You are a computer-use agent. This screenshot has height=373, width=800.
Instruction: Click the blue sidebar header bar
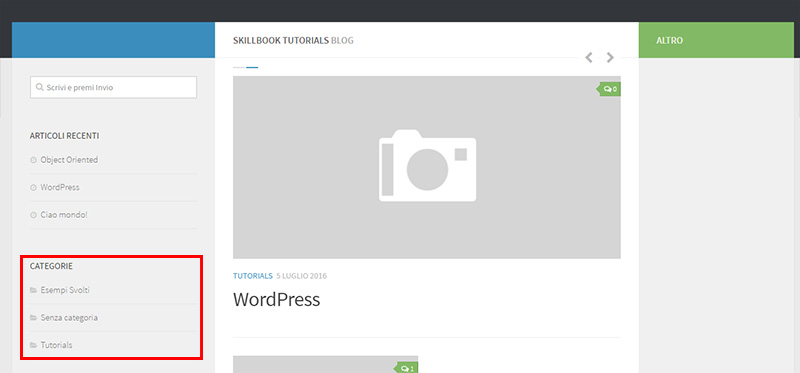113,40
